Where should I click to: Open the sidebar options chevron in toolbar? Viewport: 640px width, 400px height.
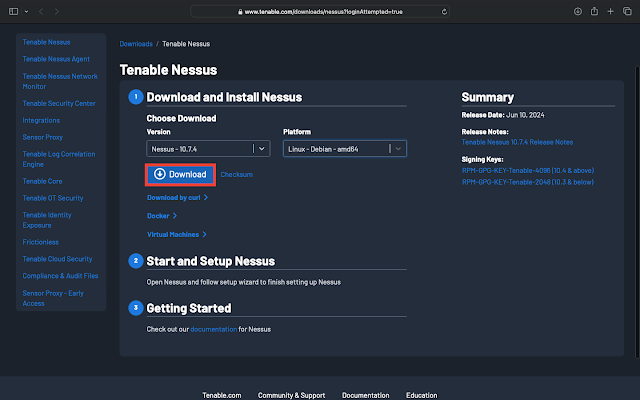tap(27, 11)
